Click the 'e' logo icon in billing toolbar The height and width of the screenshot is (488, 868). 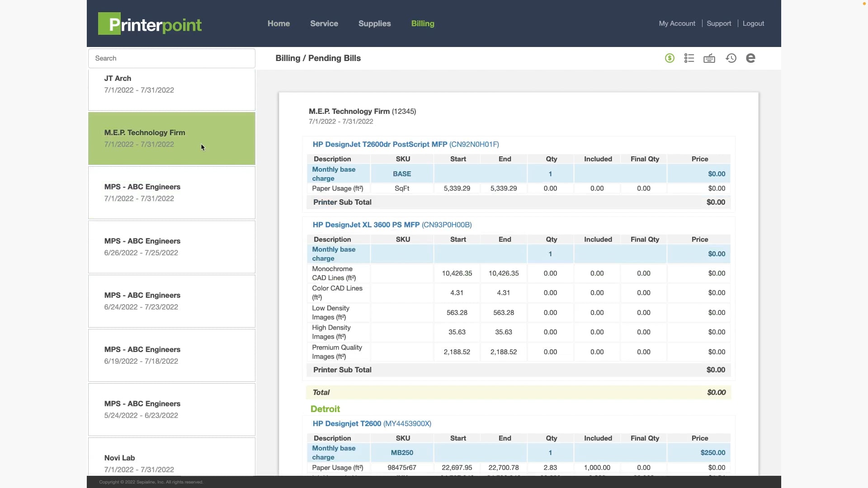tap(750, 58)
